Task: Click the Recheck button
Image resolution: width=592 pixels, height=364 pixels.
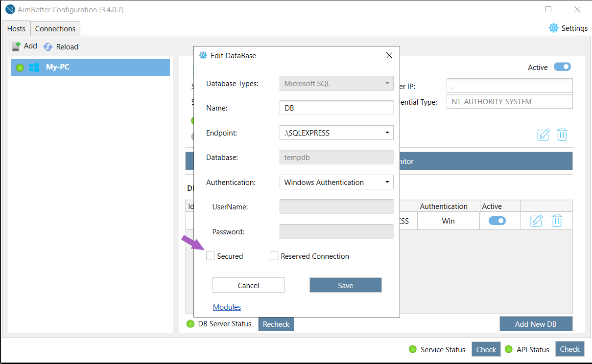Action: pyautogui.click(x=276, y=324)
